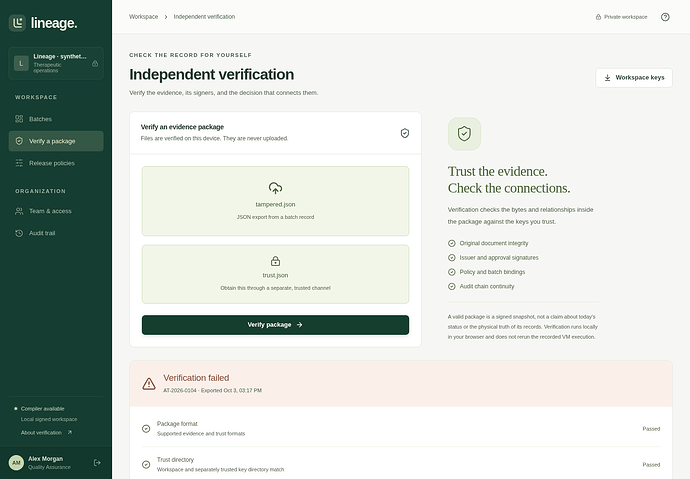The height and width of the screenshot is (479, 690).
Task: Click check icon beside Audit chain continuity
Action: click(451, 286)
